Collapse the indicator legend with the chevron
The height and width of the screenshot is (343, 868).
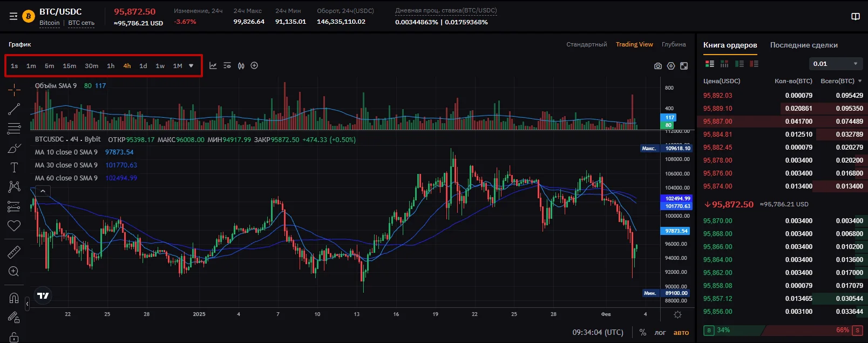pyautogui.click(x=43, y=191)
